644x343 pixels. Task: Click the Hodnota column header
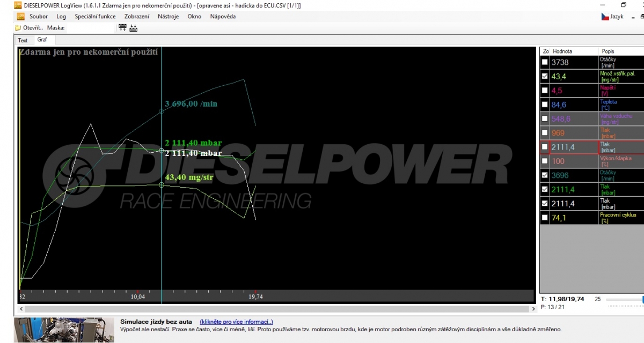tap(574, 51)
